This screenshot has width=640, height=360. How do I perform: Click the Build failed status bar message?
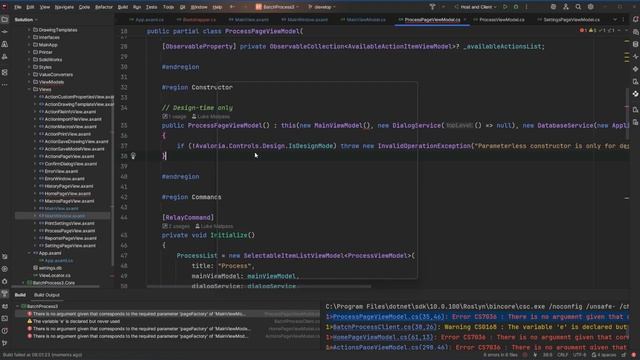click(42, 355)
